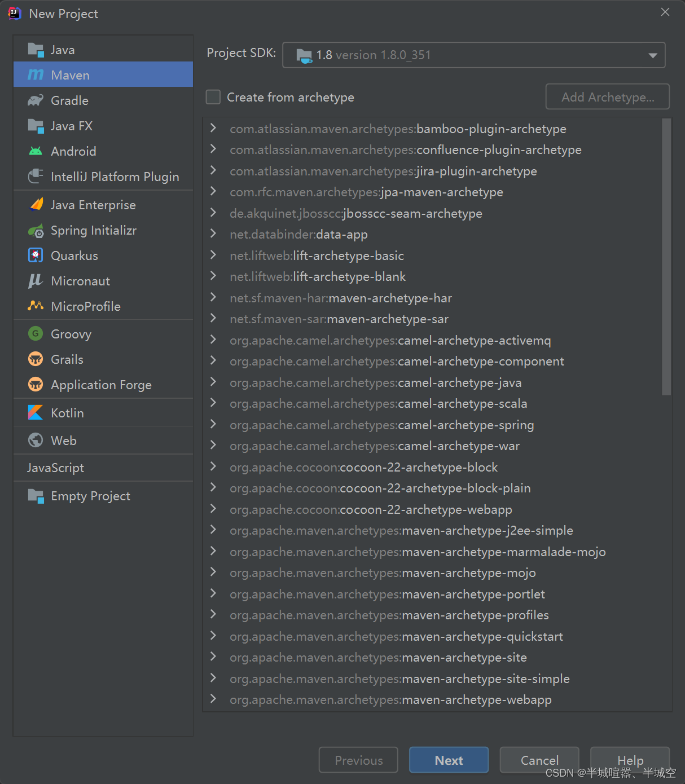The width and height of the screenshot is (685, 784).
Task: Click the Spring Initializr leaf icon
Action: [x=36, y=230]
